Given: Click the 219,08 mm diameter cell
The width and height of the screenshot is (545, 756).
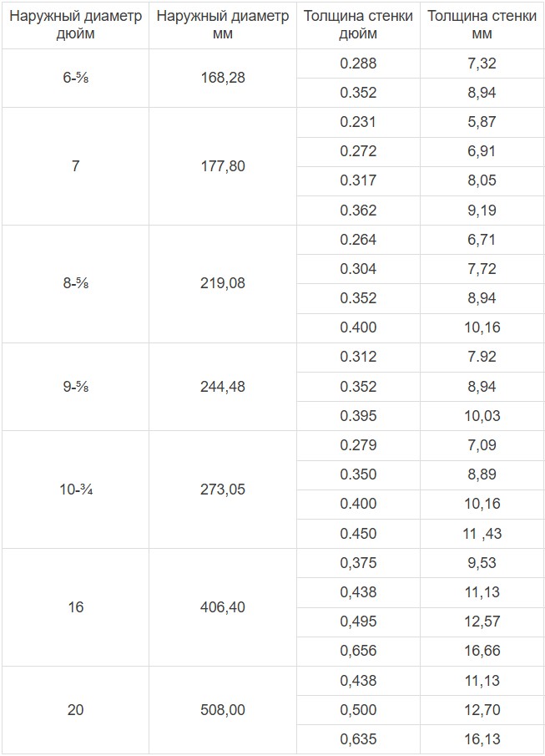Looking at the screenshot, I should pos(223,284).
